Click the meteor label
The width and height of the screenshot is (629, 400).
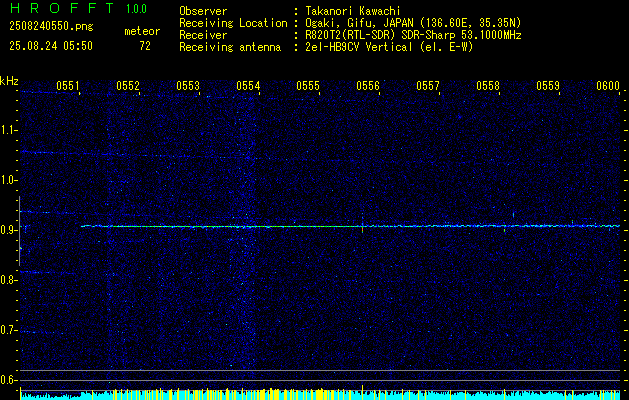pos(142,31)
